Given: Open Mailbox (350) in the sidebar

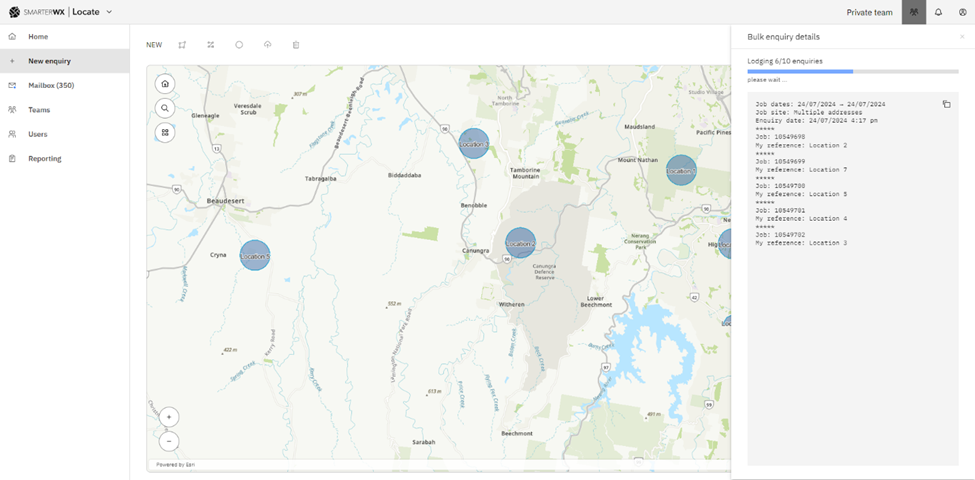Looking at the screenshot, I should pyautogui.click(x=50, y=86).
